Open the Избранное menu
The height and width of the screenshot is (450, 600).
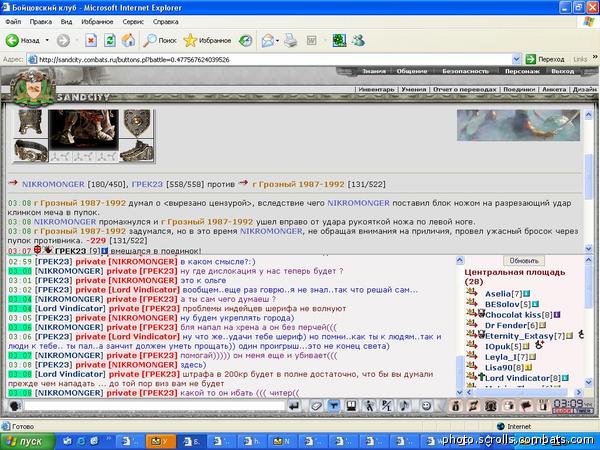(97, 22)
